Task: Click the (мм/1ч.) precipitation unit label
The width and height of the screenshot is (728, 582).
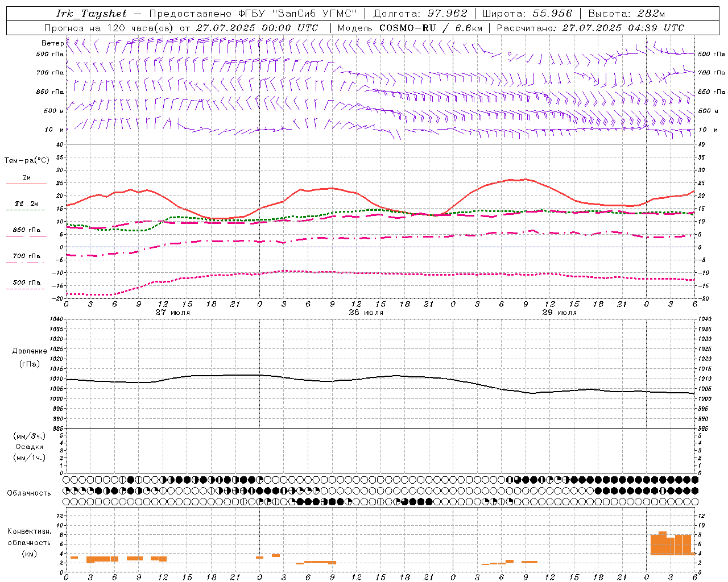Action: coord(29,458)
